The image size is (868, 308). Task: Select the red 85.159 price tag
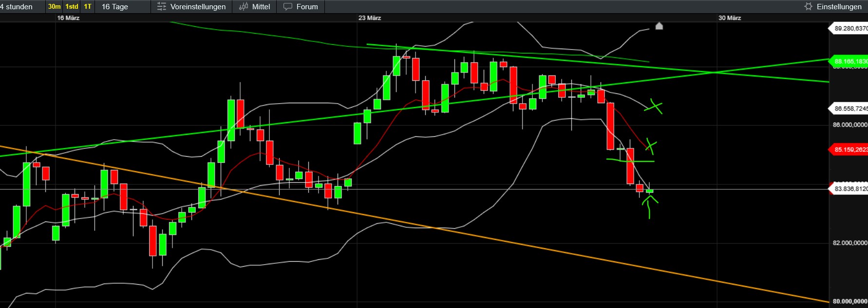(x=849, y=149)
